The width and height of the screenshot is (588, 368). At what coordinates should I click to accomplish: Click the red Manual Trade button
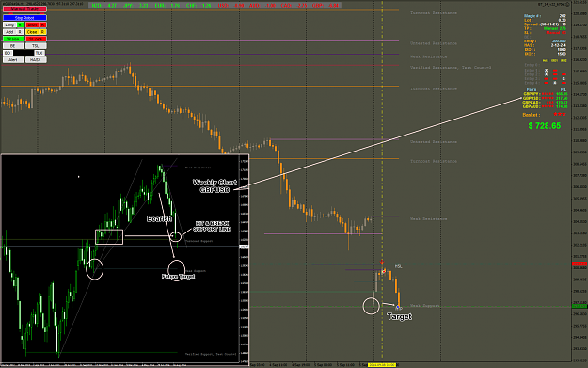click(x=24, y=9)
